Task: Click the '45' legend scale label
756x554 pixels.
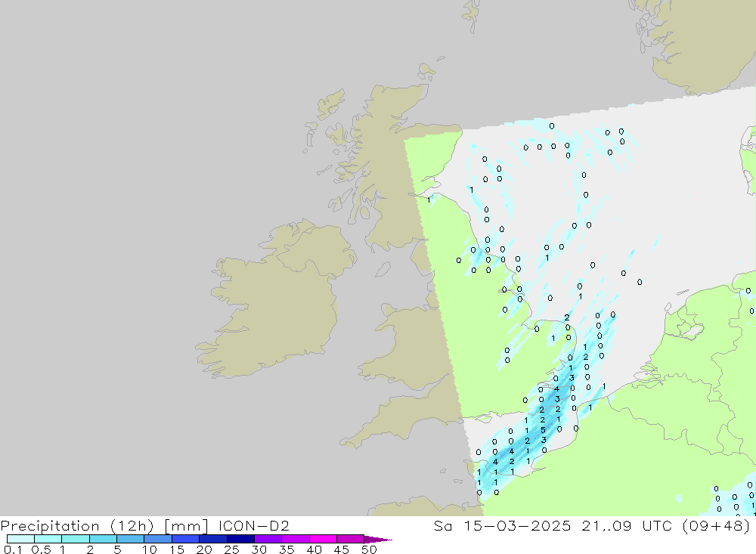Action: pyautogui.click(x=342, y=549)
